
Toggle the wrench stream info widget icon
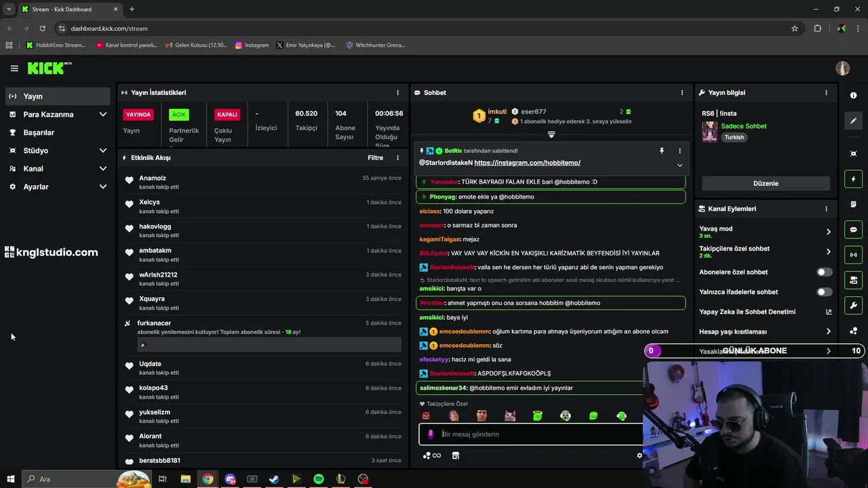point(853,305)
